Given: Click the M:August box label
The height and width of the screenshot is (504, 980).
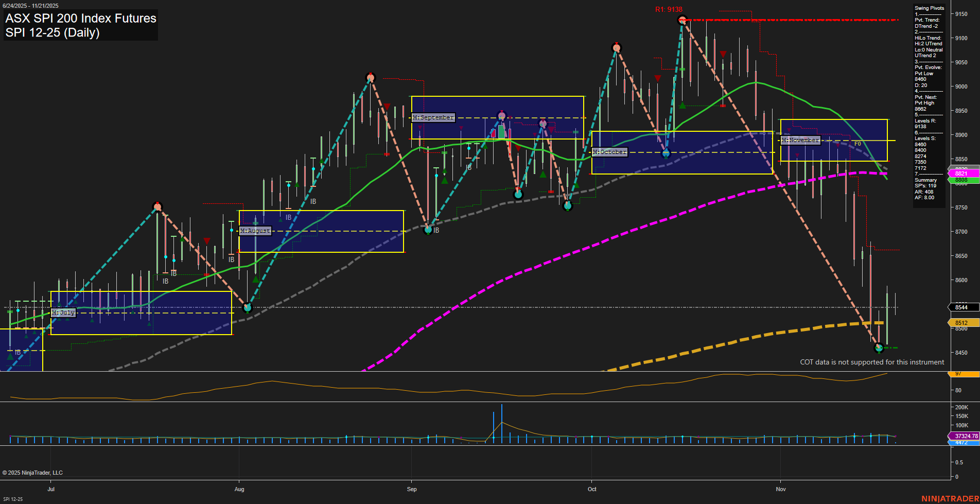Looking at the screenshot, I should [x=255, y=231].
